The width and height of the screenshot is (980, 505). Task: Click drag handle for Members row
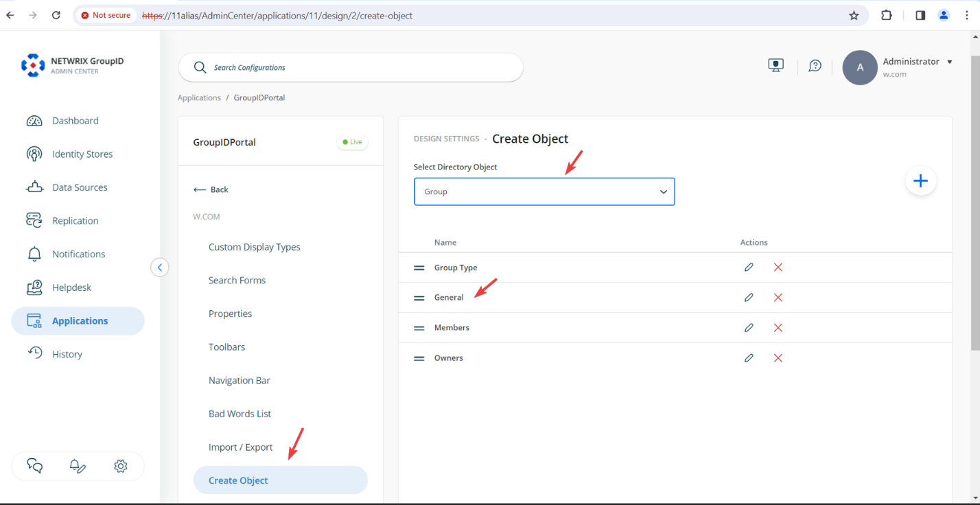coord(419,328)
